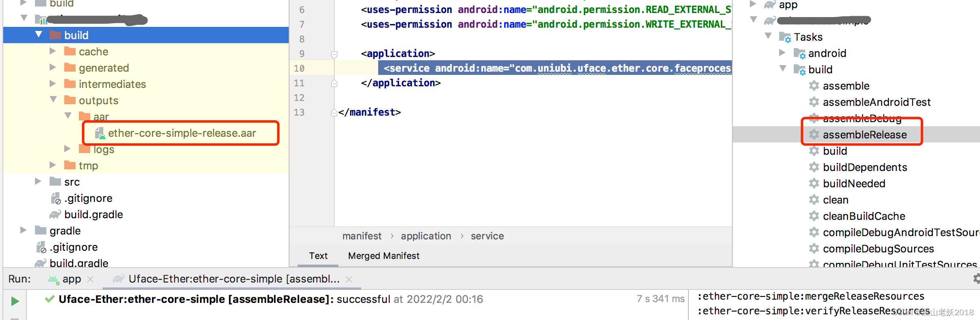Click service in the breadcrumb bar
The image size is (980, 320).
[487, 236]
